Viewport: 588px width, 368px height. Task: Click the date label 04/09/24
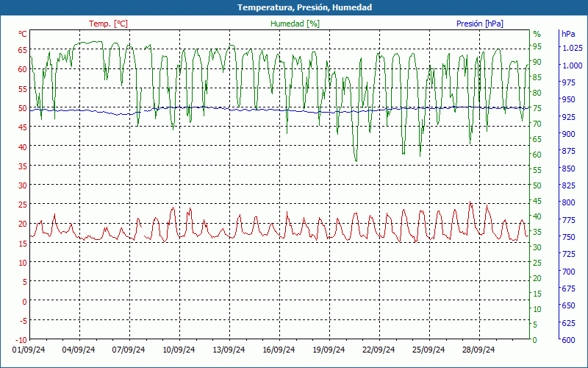pos(79,350)
